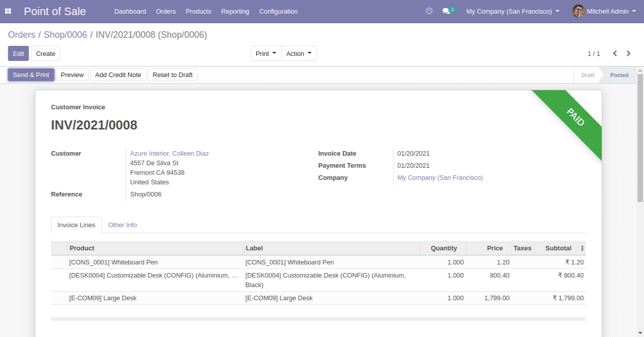
Task: Open the conversations chat bubble icon
Action: 446,11
